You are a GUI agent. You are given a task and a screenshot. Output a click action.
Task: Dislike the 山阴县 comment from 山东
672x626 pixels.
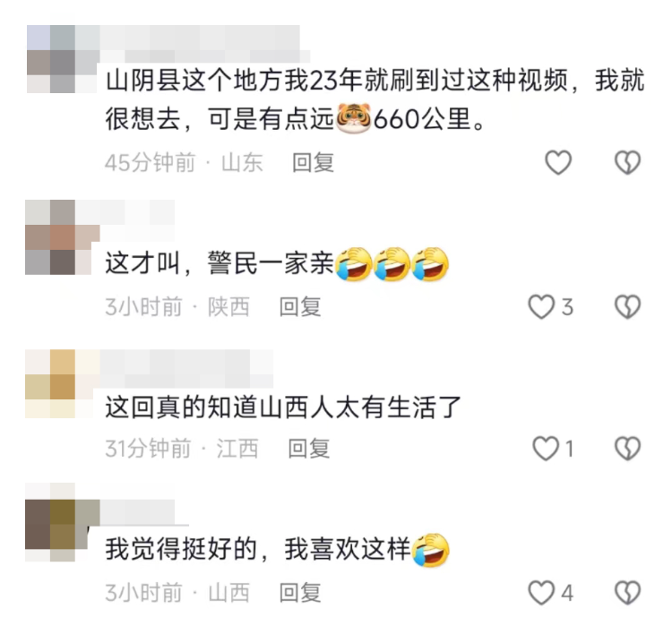[x=627, y=162]
